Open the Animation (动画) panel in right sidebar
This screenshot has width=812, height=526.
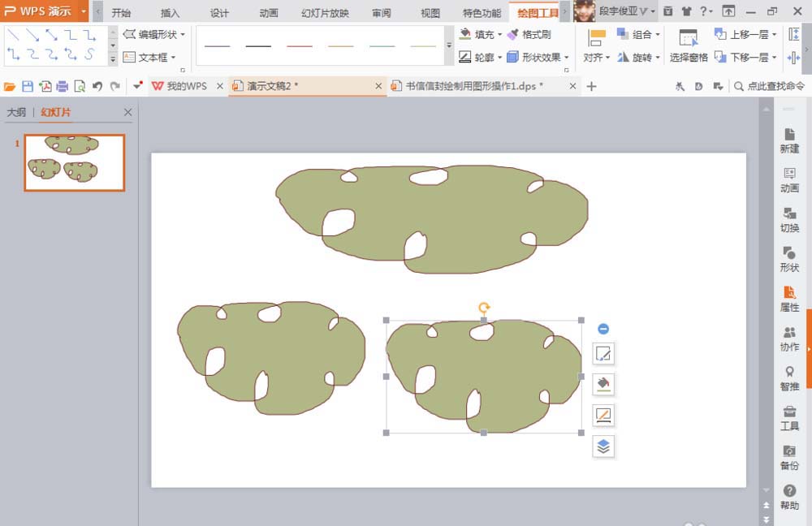click(x=788, y=179)
